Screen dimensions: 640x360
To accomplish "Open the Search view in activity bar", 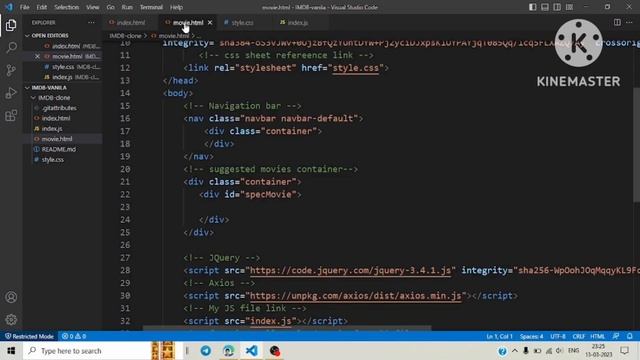I will (11, 48).
